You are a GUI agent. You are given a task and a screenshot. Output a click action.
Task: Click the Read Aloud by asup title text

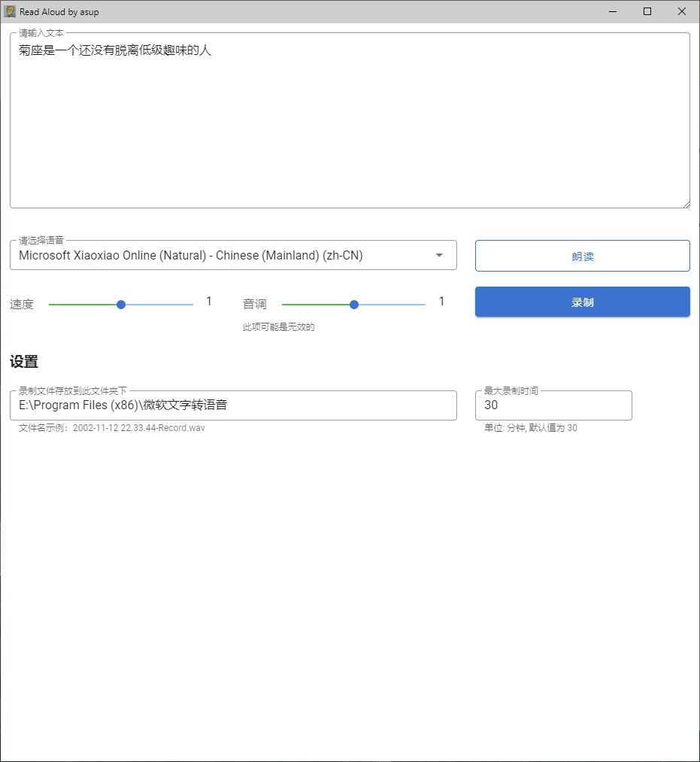[59, 12]
